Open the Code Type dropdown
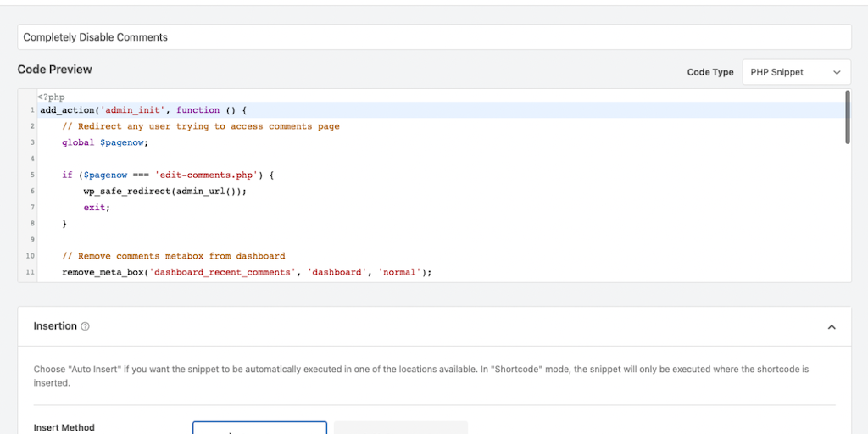Image resolution: width=868 pixels, height=434 pixels. pyautogui.click(x=796, y=72)
